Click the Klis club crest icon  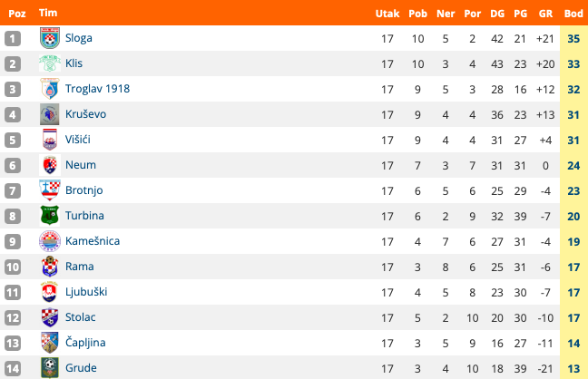[x=50, y=63]
